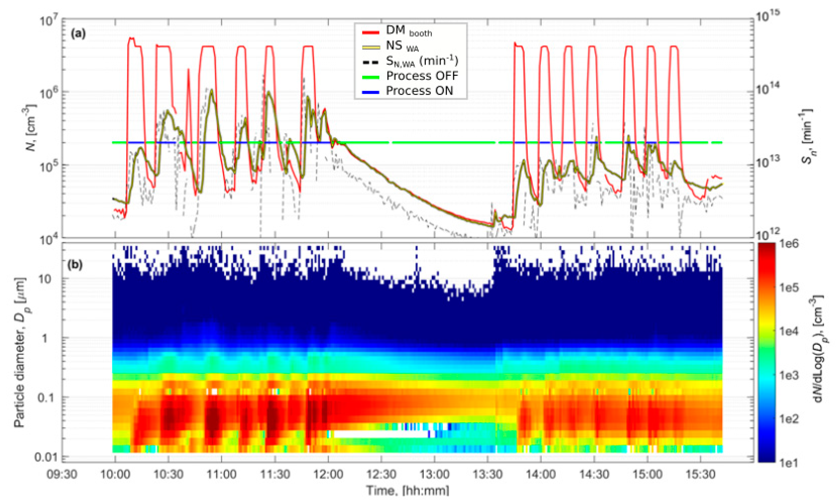Screen dimensions: 836x504
Task: Click the Particle diameter axis title
Action: [20, 353]
